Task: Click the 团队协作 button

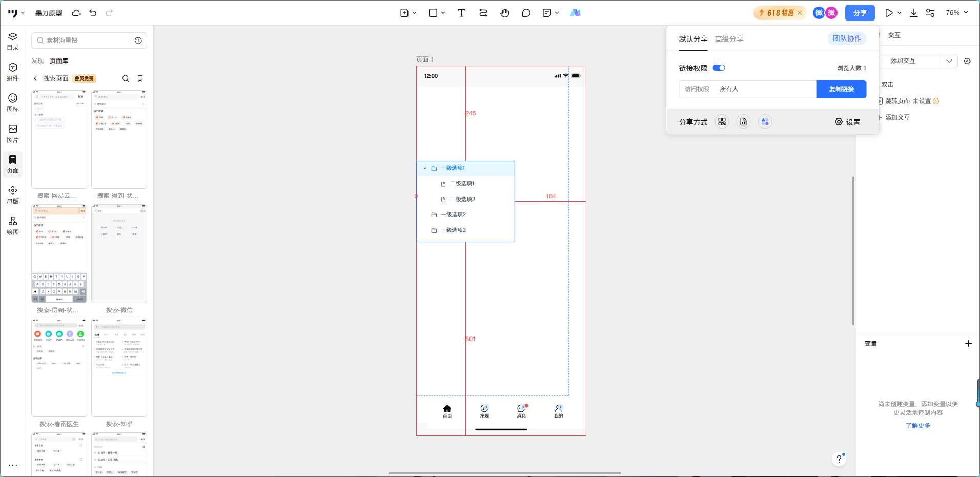Action: coord(847,38)
